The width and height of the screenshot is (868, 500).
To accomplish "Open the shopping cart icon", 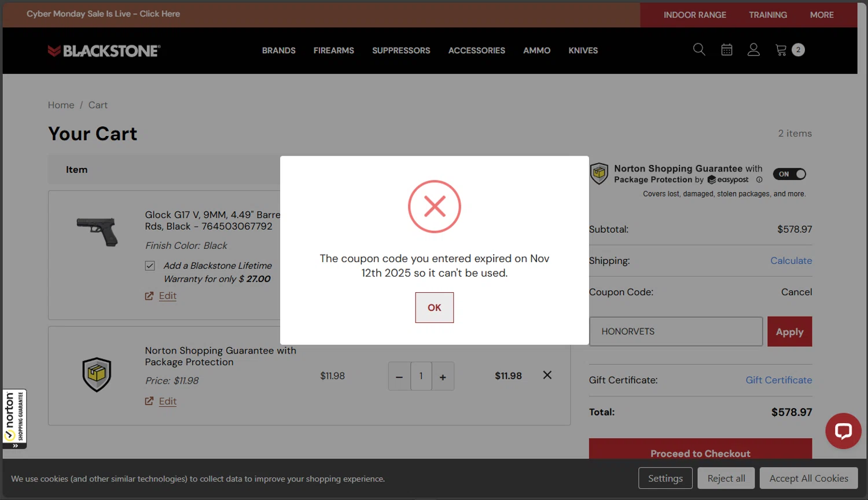I will 781,50.
